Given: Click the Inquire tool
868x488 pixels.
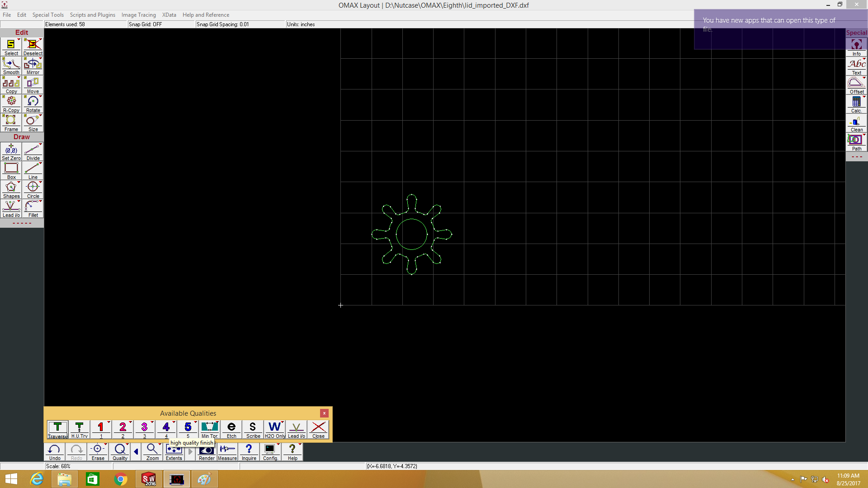Looking at the screenshot, I should click(x=249, y=452).
